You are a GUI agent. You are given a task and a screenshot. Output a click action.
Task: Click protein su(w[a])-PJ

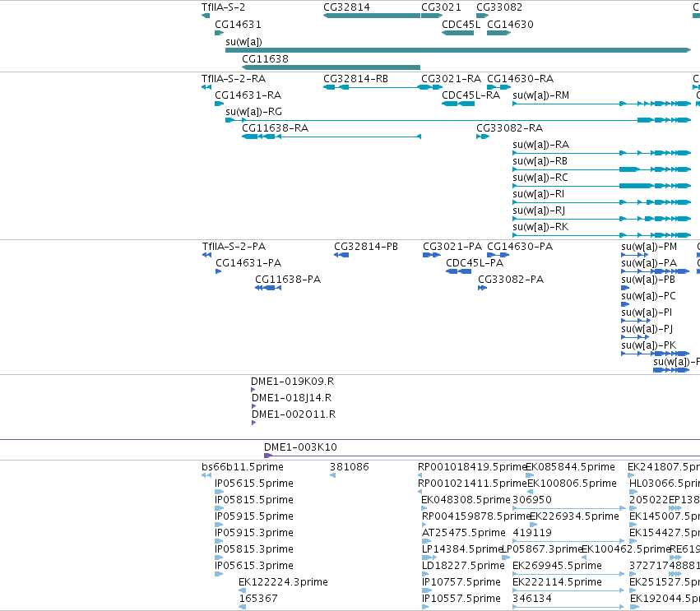[x=647, y=330]
